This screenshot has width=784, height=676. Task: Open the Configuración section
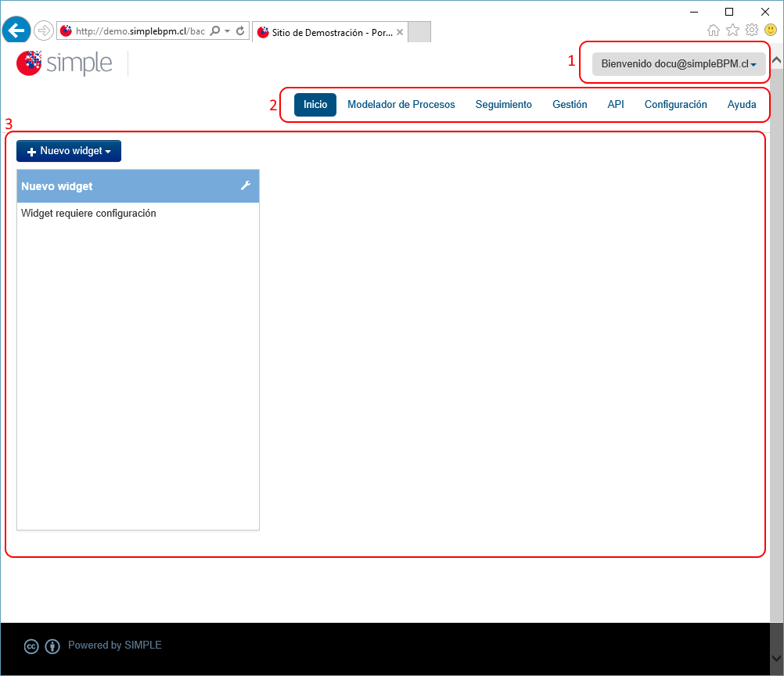(x=675, y=105)
